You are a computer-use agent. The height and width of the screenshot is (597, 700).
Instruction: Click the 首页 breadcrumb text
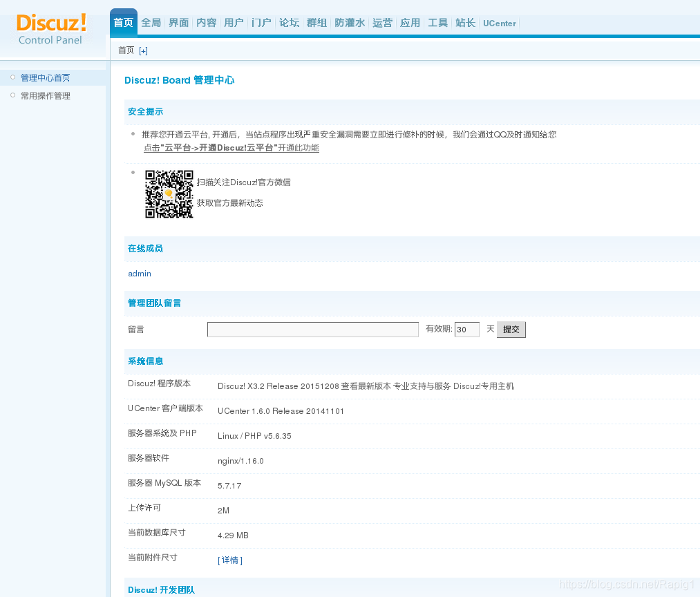[126, 50]
